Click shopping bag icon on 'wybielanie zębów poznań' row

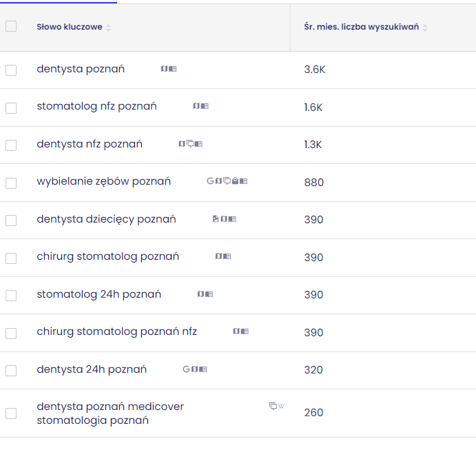coord(236,181)
